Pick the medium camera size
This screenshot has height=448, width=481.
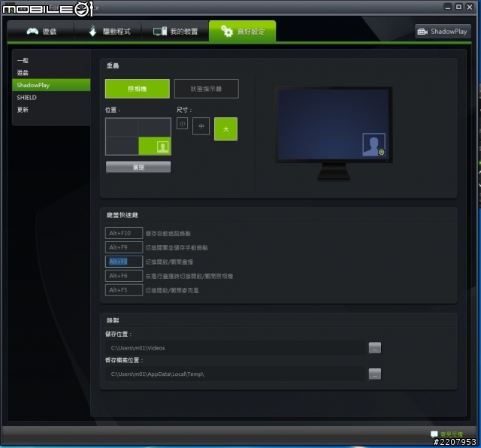tap(201, 126)
